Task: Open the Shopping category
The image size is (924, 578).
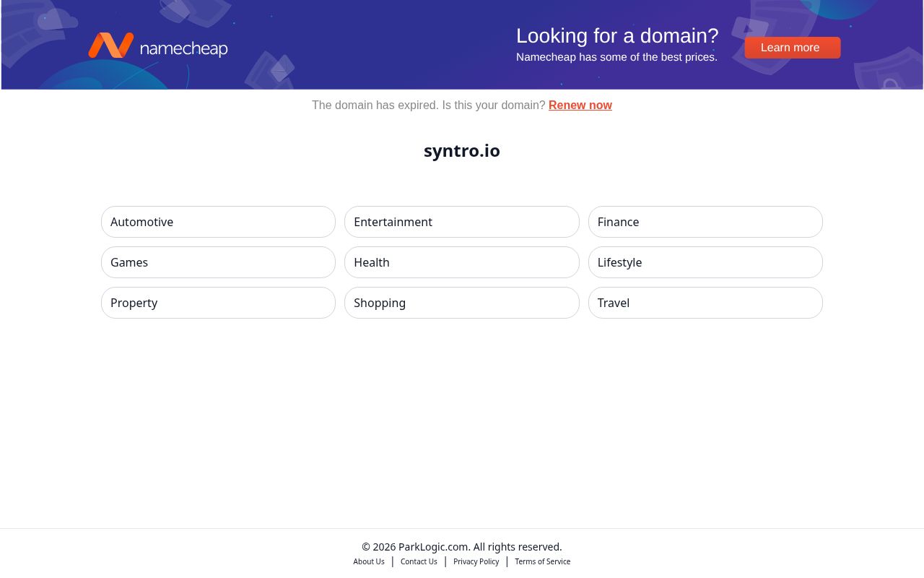Action: (x=462, y=303)
